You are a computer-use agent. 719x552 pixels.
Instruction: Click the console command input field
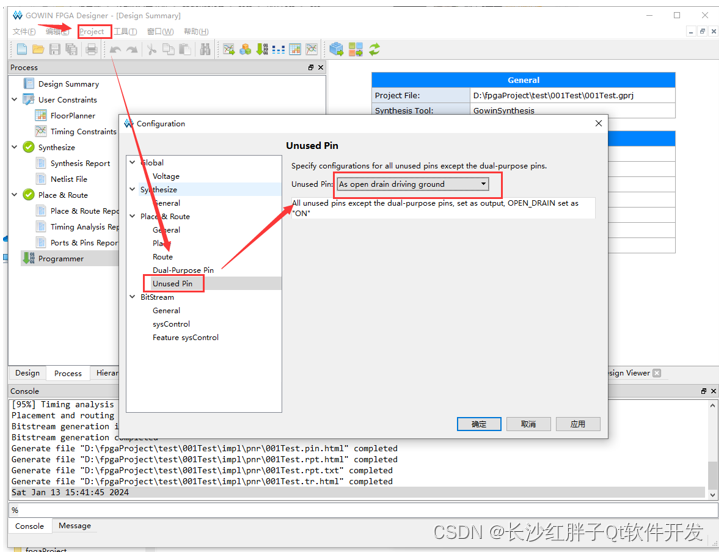point(362,510)
